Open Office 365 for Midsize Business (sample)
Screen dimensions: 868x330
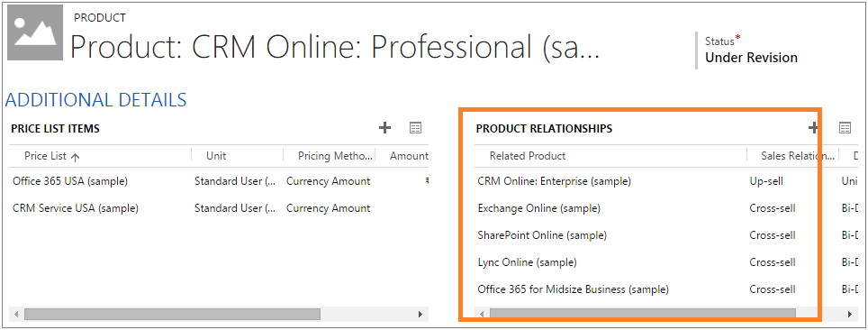tap(573, 289)
